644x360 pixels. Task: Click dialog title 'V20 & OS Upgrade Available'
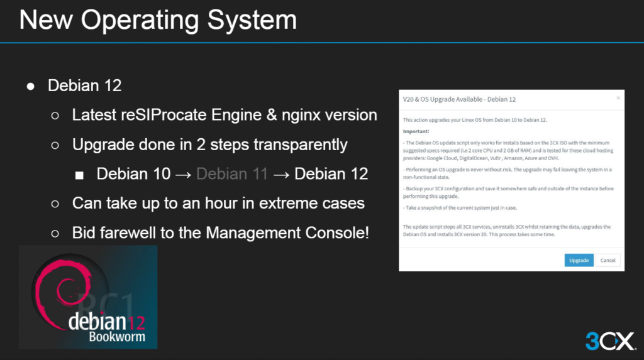(x=459, y=99)
